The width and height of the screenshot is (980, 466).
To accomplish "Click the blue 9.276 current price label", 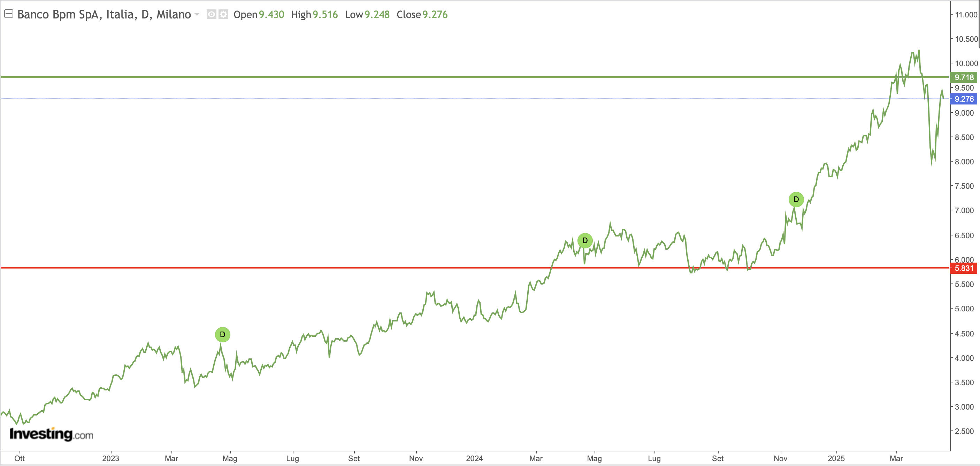I will point(964,99).
